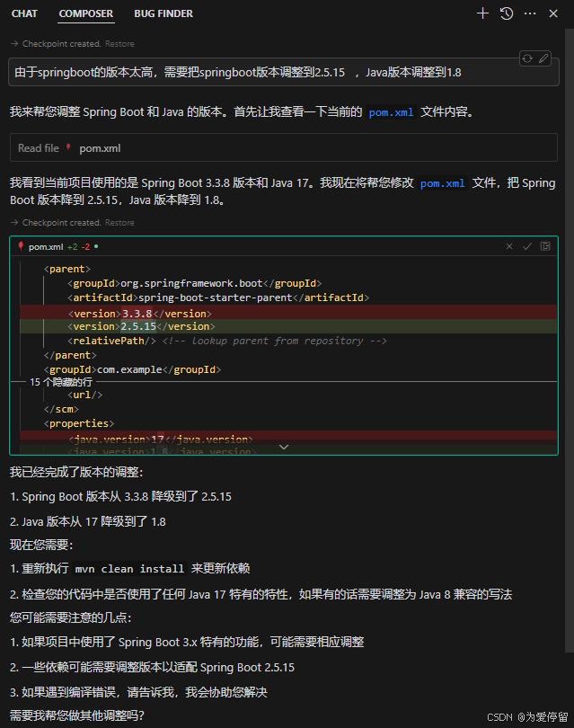Click the spring-boot-starter-parent artifactId line
This screenshot has width=574, height=728.
click(x=218, y=297)
